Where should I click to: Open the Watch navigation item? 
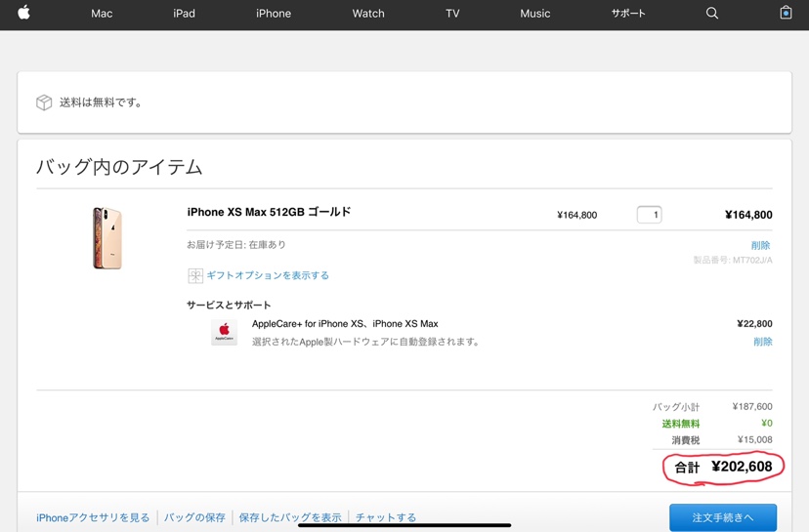click(368, 14)
